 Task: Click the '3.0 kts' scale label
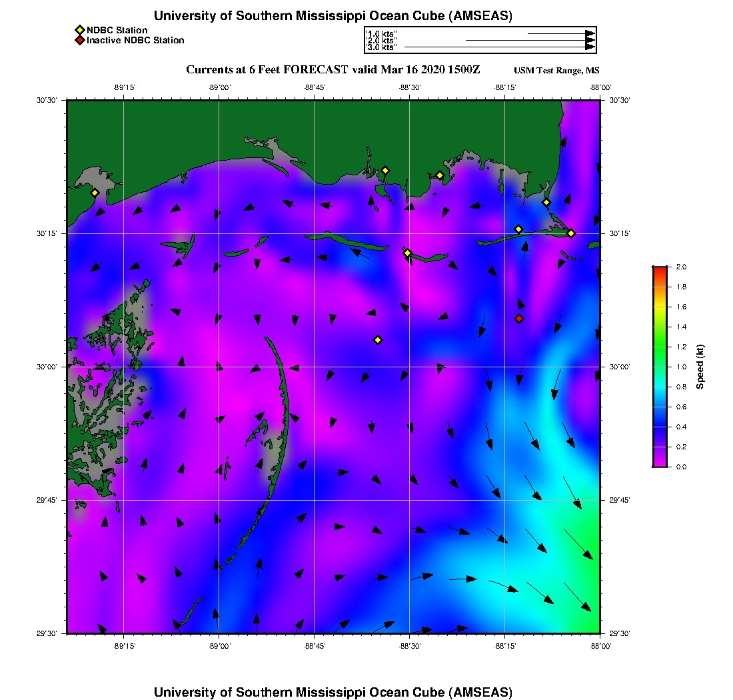click(382, 47)
